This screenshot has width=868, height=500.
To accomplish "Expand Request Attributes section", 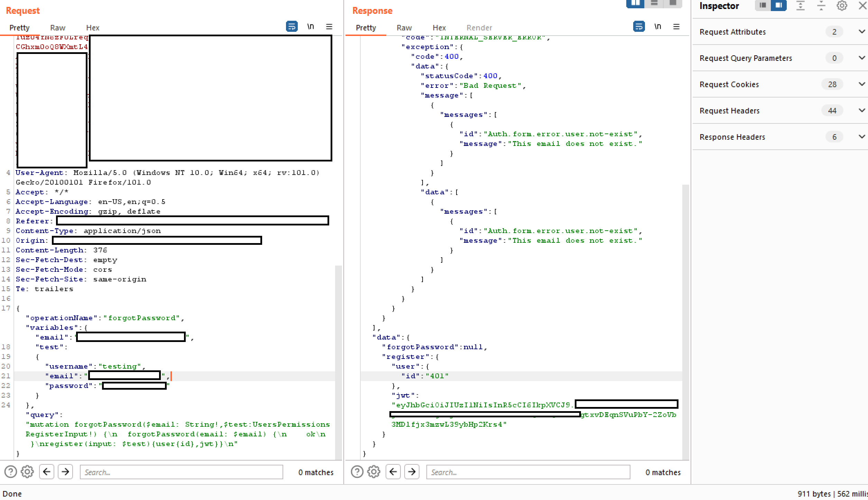I will point(861,31).
